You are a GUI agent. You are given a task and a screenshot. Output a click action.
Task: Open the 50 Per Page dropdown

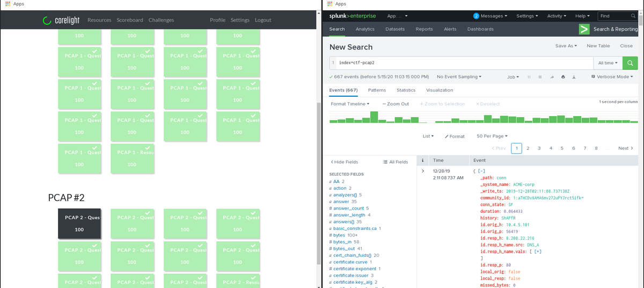(492, 136)
